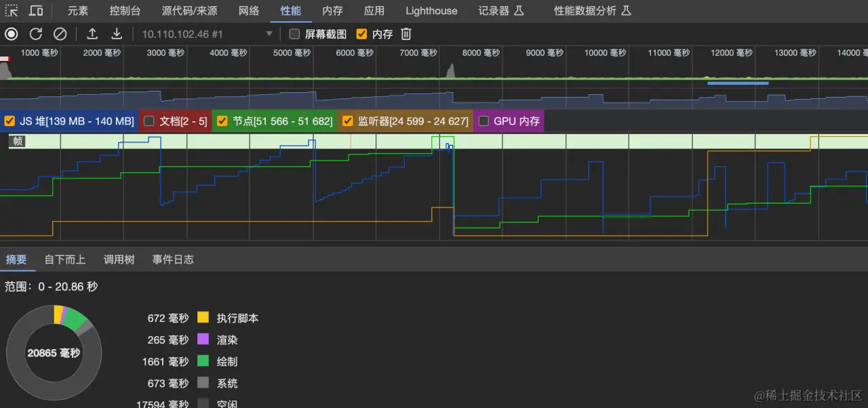This screenshot has width=868, height=408.
Task: Click the gray 系统 color swatch
Action: (203, 383)
